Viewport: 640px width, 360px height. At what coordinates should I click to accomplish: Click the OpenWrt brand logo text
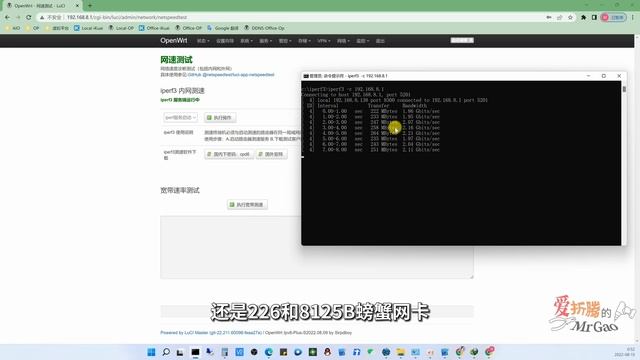(173, 40)
